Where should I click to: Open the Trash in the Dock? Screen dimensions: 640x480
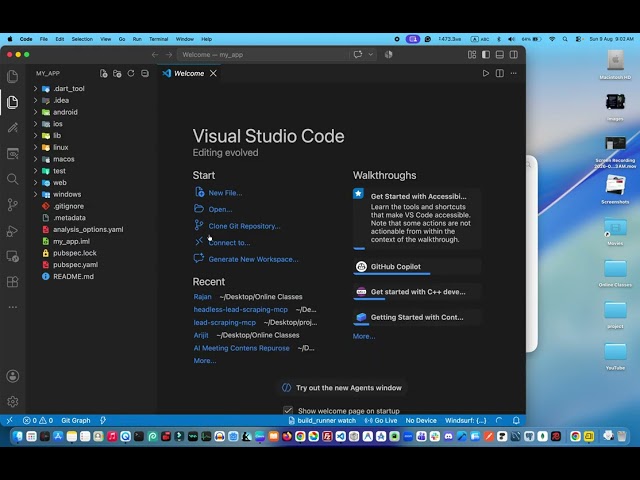click(x=622, y=436)
